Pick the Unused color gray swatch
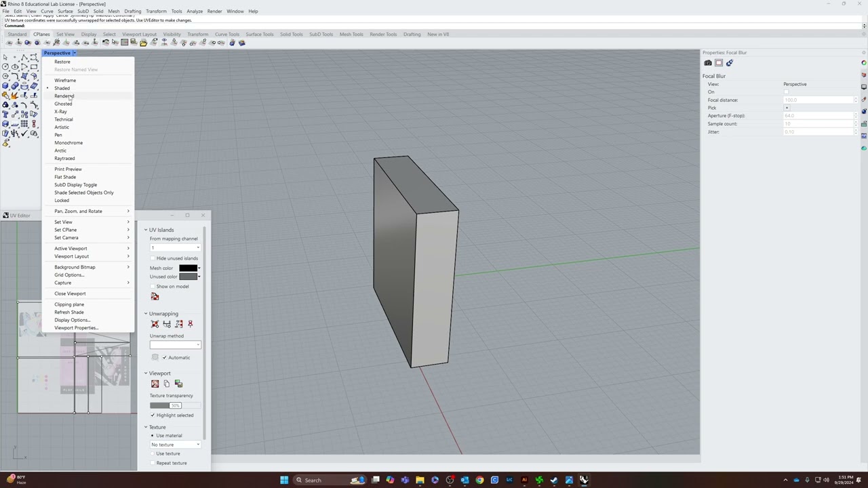Image resolution: width=868 pixels, height=488 pixels. tap(188, 277)
